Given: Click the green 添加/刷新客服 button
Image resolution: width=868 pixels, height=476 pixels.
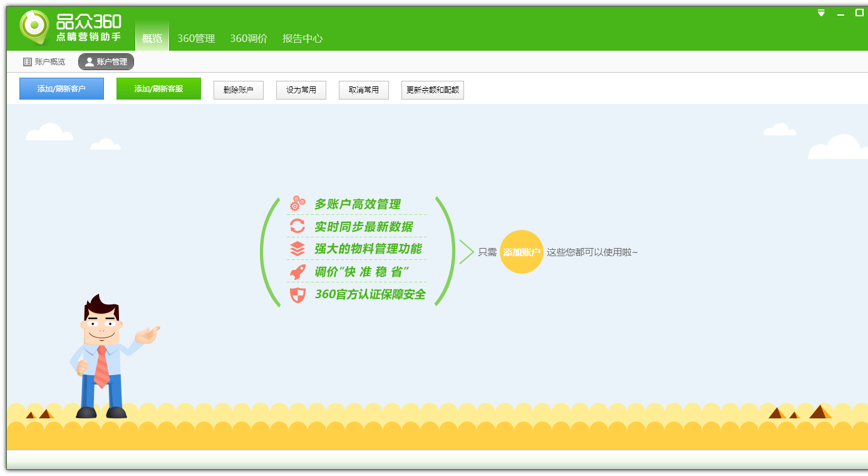Looking at the screenshot, I should [158, 89].
